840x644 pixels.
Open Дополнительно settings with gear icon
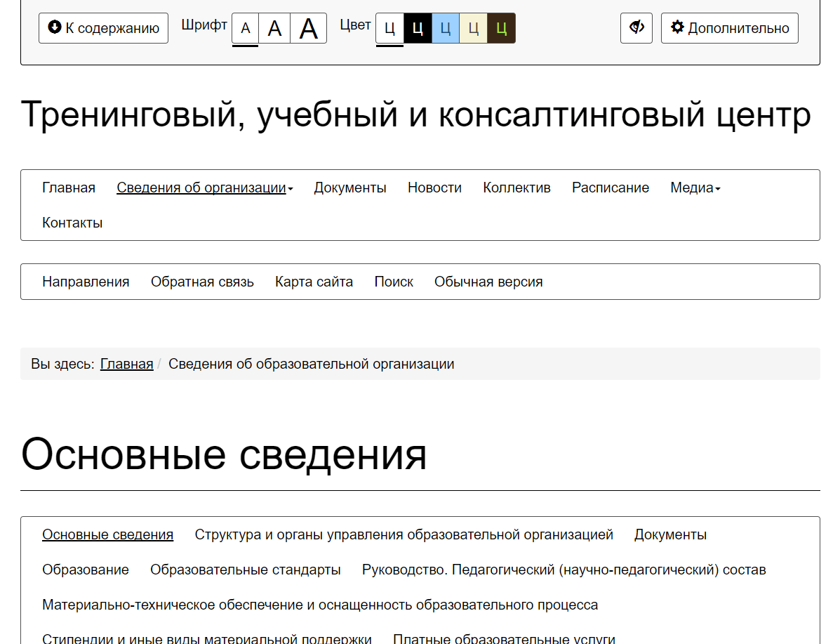pos(729,28)
